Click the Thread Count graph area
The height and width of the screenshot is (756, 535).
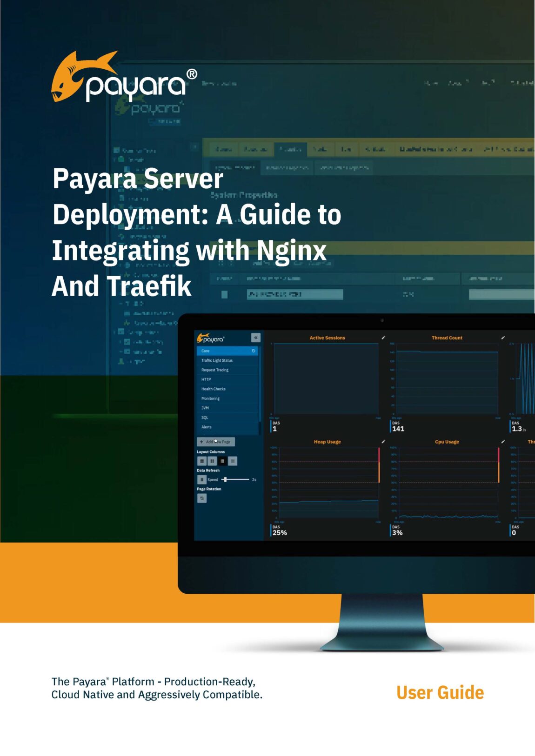click(447, 378)
